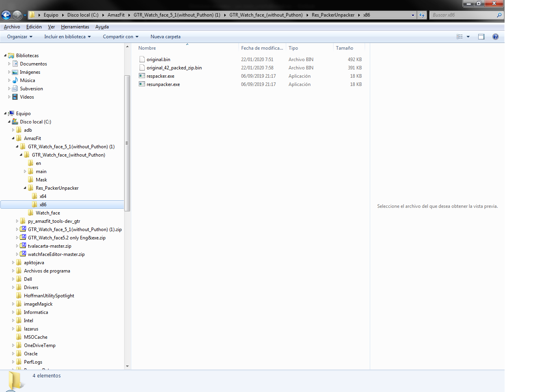
Task: Click the Vídeos library icon
Action: click(x=15, y=97)
